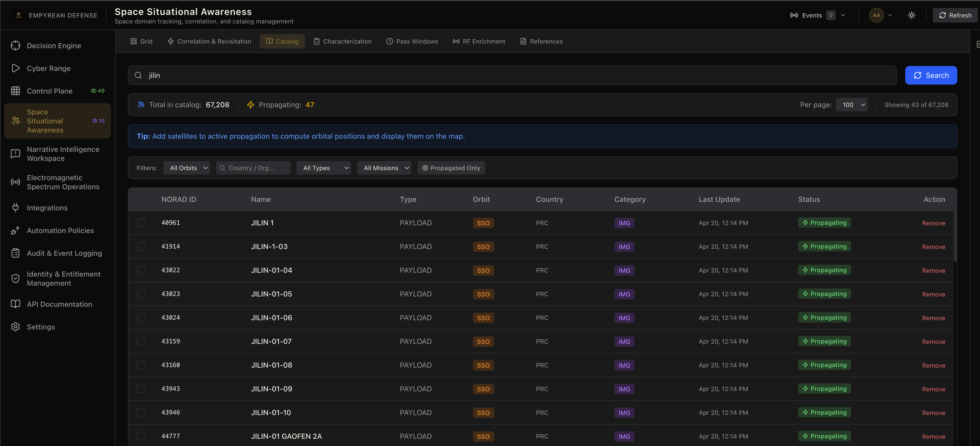
Task: Open the RF Enrichment tab
Action: [479, 42]
